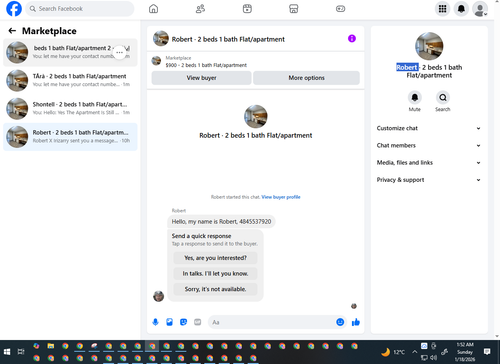
Task: Open the taskbar clock showing 1:52 AM
Action: click(x=465, y=352)
